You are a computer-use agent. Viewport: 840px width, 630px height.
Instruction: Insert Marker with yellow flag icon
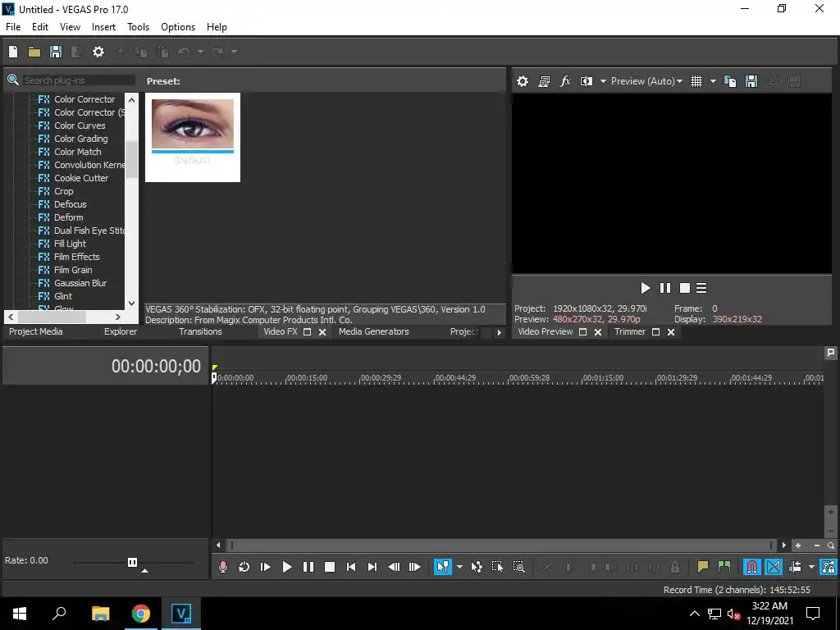coord(702,567)
